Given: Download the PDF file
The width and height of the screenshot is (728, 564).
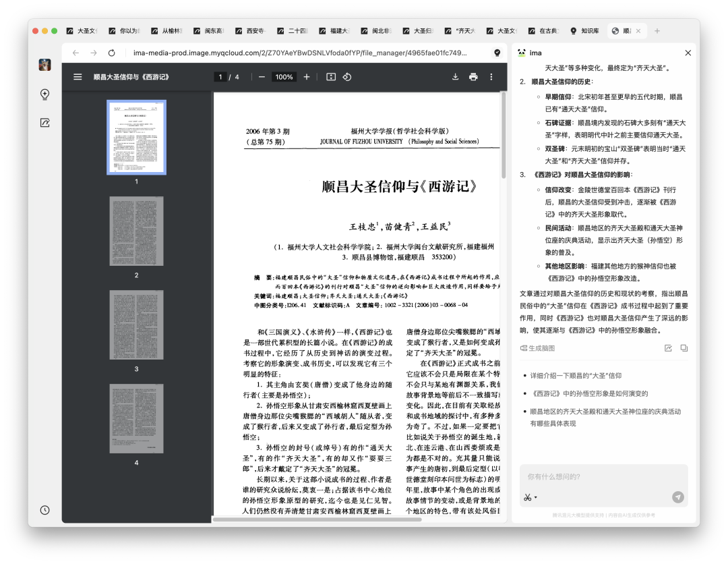Looking at the screenshot, I should (455, 77).
